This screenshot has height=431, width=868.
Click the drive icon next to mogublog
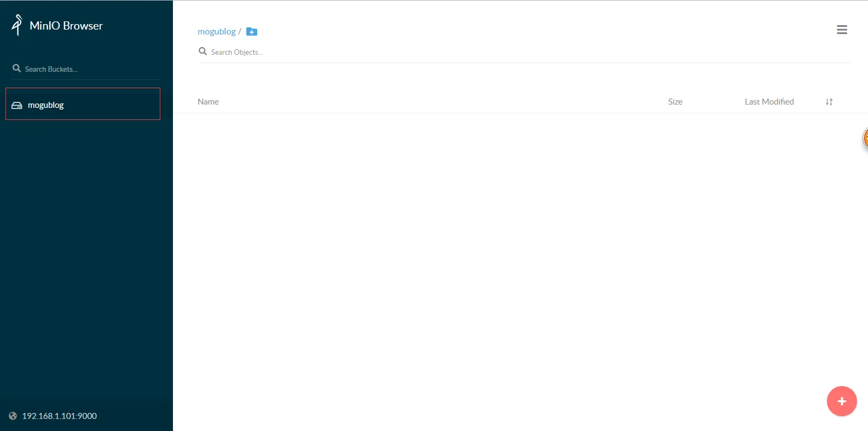[17, 105]
